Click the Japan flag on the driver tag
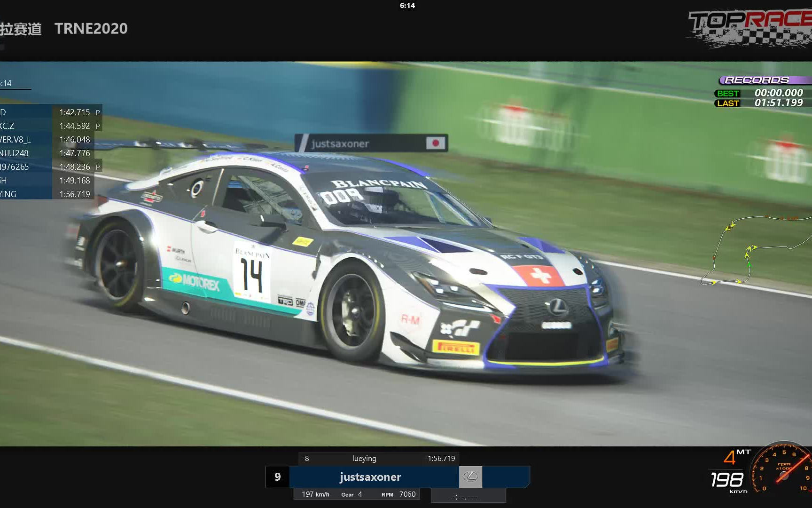The height and width of the screenshot is (508, 812). (x=435, y=143)
